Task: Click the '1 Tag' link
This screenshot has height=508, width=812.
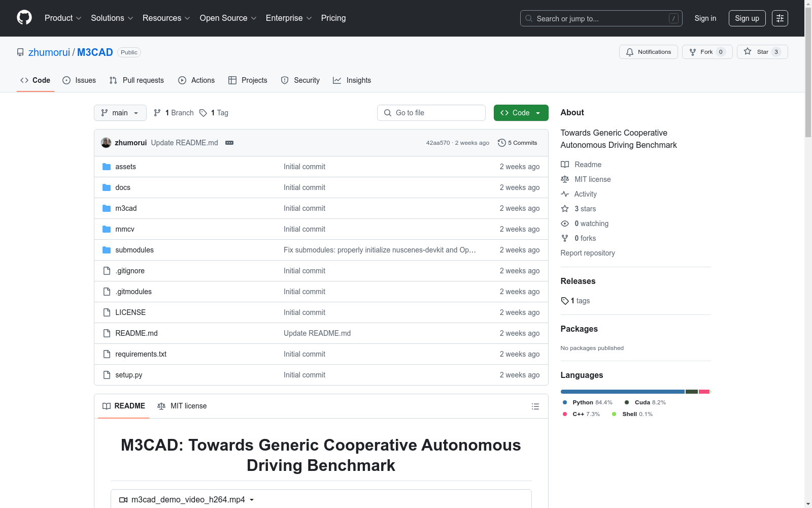Action: click(214, 113)
